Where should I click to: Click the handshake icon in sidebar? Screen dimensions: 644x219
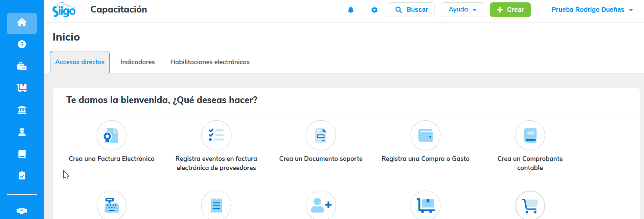[x=22, y=211]
